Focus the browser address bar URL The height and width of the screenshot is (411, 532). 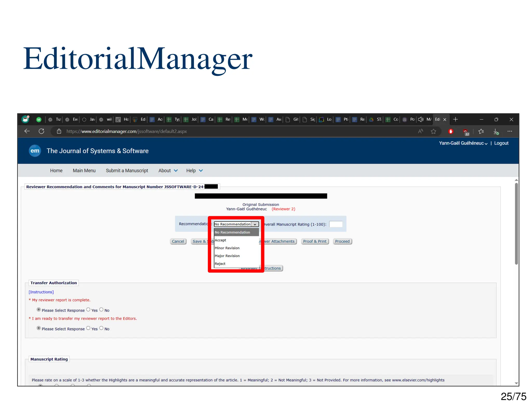[x=127, y=131]
